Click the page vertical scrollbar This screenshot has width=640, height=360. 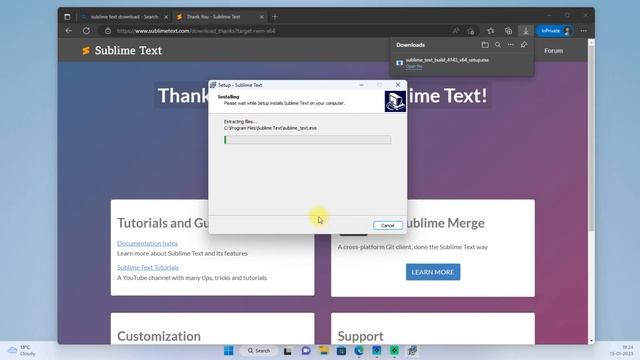591,139
